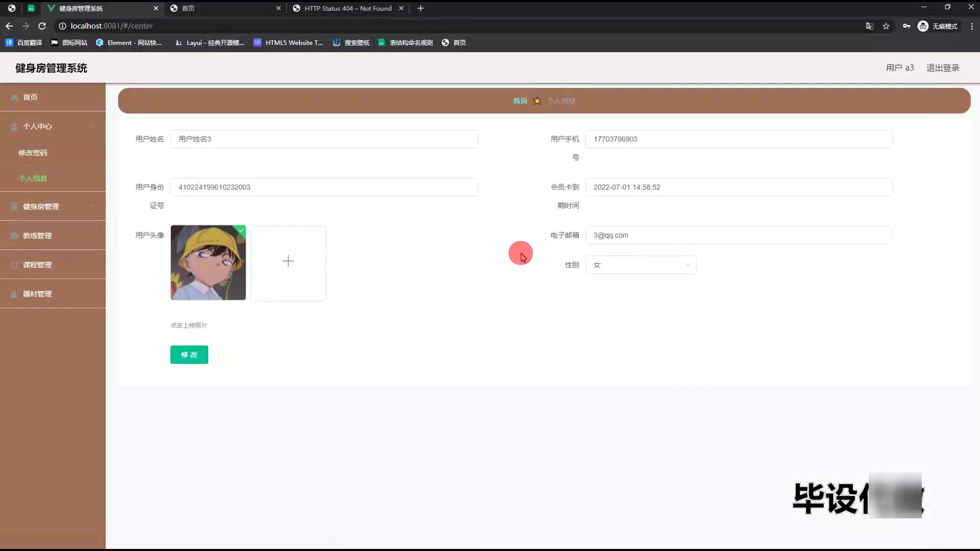The width and height of the screenshot is (980, 551).
Task: Close the 健身房管理系统 tab
Action: (156, 8)
